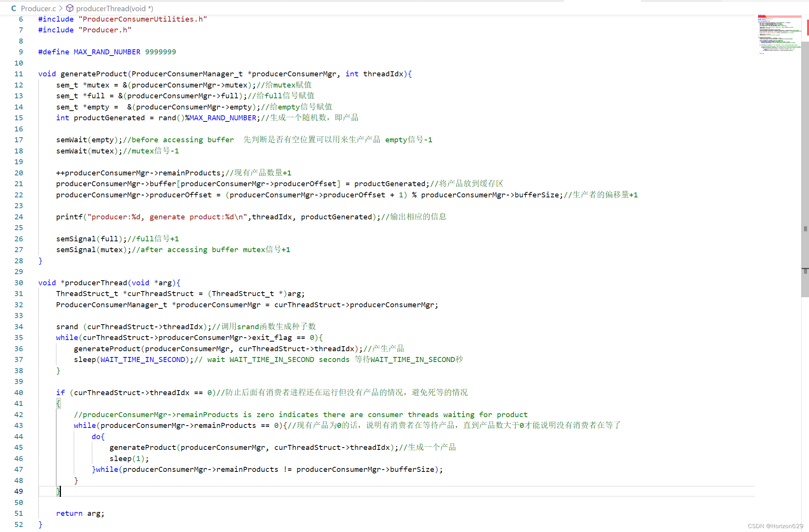Click the breadcrumb chevron separator after Producer.c

point(61,8)
